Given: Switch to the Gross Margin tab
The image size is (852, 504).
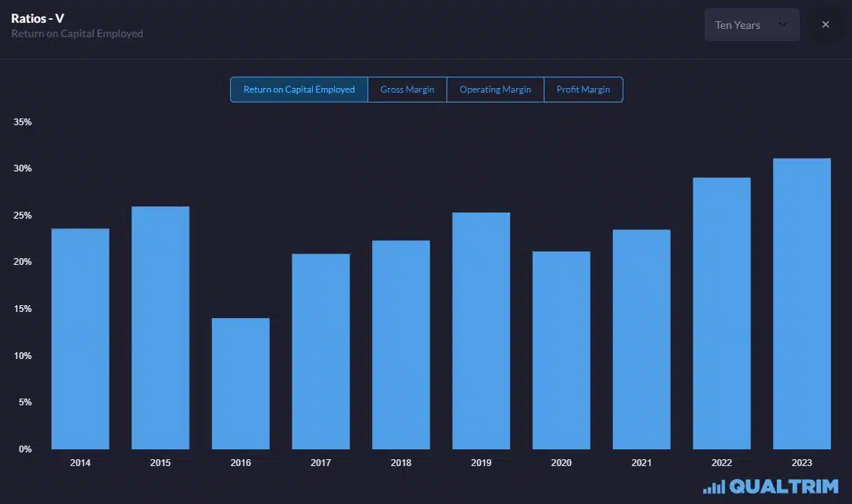Looking at the screenshot, I should tap(407, 89).
